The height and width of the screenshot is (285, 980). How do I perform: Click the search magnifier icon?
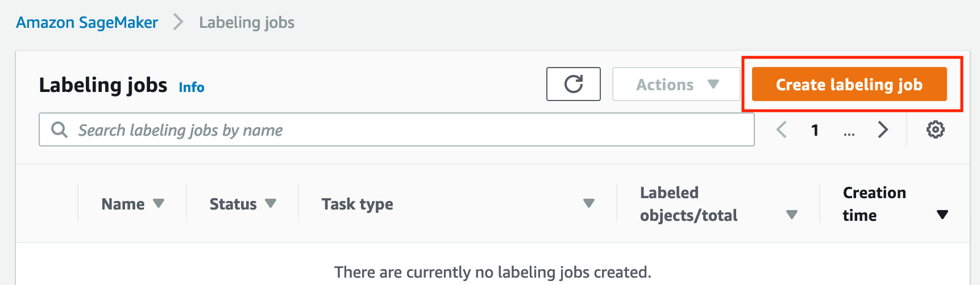tap(59, 130)
